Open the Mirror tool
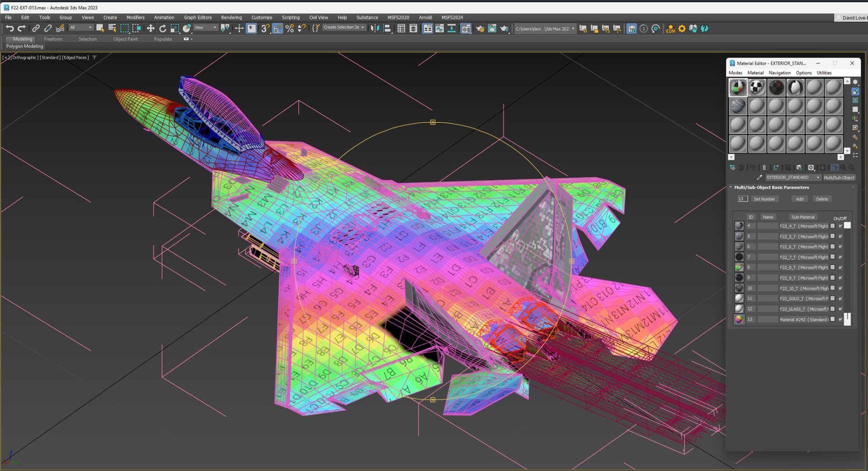Viewport: 868px width, 471px height. (x=375, y=29)
